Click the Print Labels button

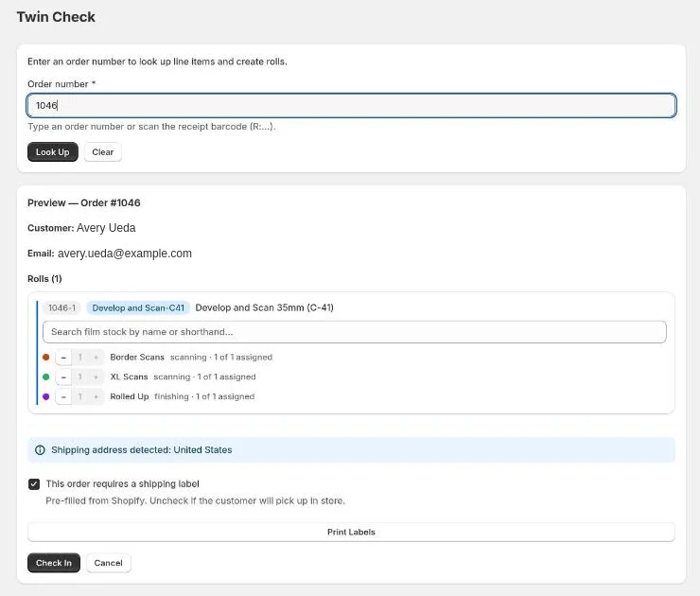[351, 532]
